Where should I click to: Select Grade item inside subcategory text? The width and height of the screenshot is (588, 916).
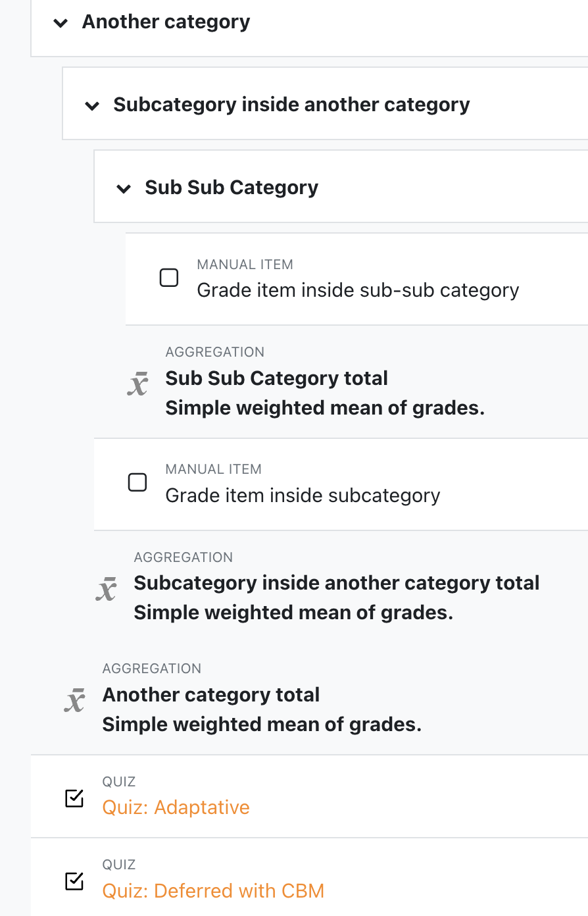pos(303,496)
